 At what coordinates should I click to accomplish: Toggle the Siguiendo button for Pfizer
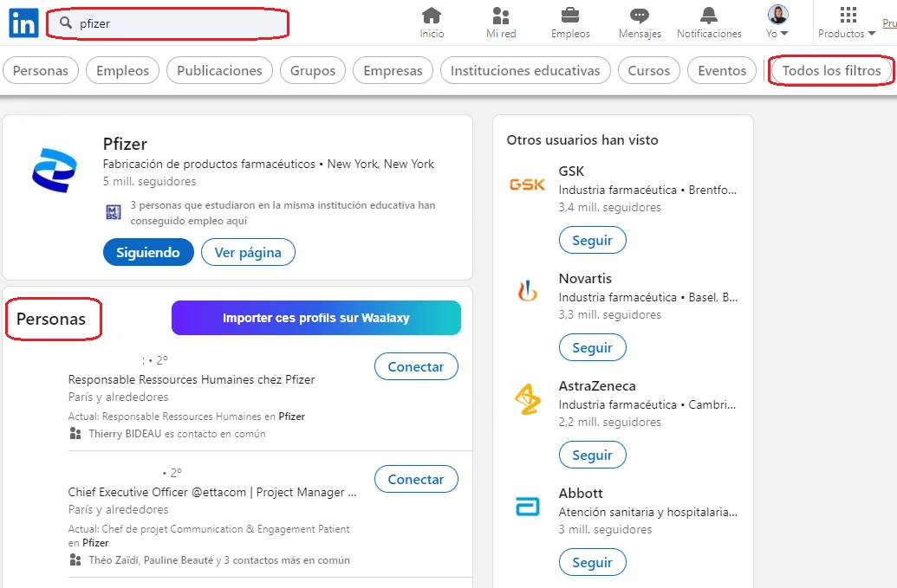(x=148, y=252)
